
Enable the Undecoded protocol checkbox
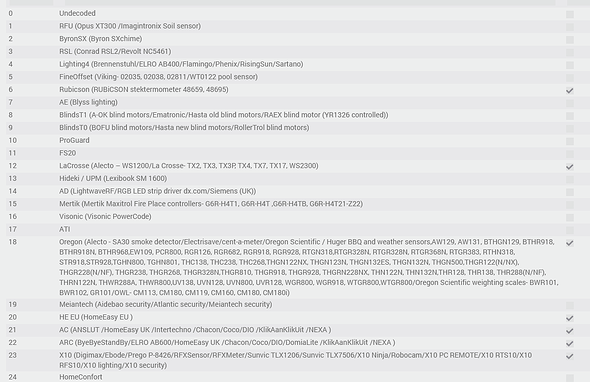[570, 14]
